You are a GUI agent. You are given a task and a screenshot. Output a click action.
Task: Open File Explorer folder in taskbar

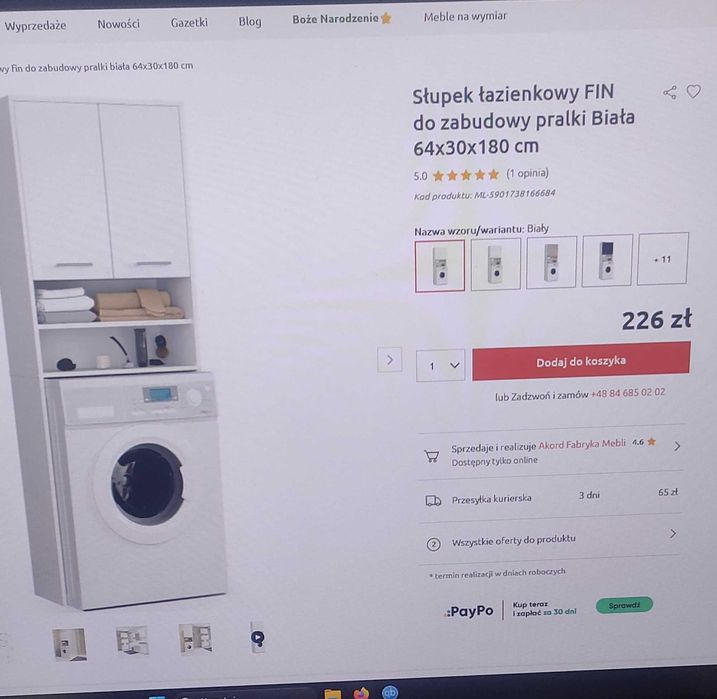pyautogui.click(x=332, y=694)
